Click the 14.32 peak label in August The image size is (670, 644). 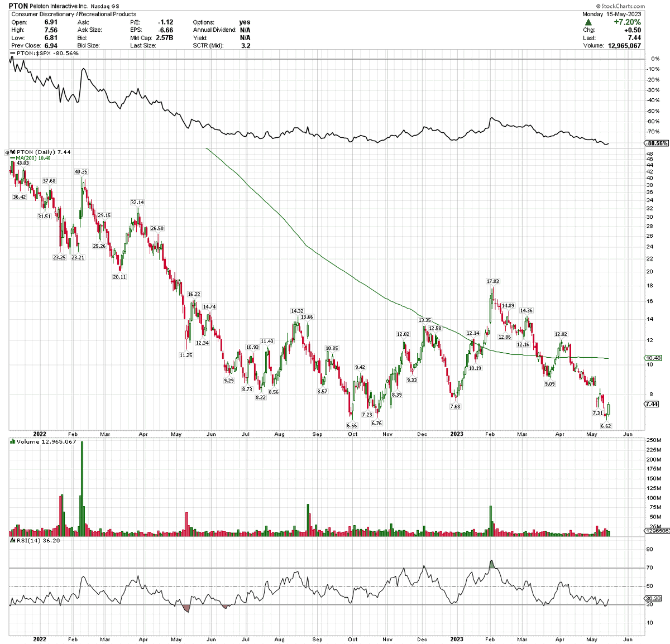click(x=297, y=311)
